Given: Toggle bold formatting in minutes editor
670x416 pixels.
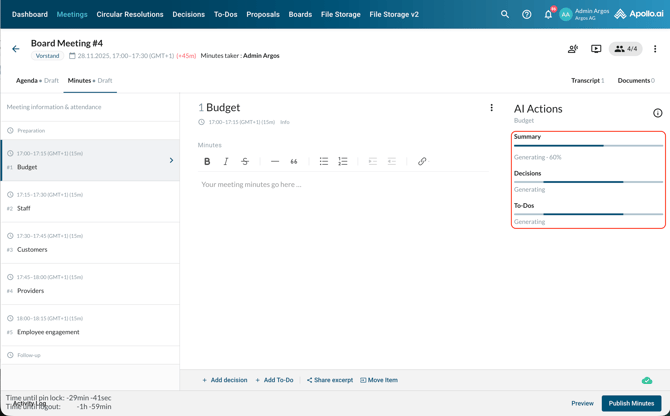Looking at the screenshot, I should click(207, 161).
